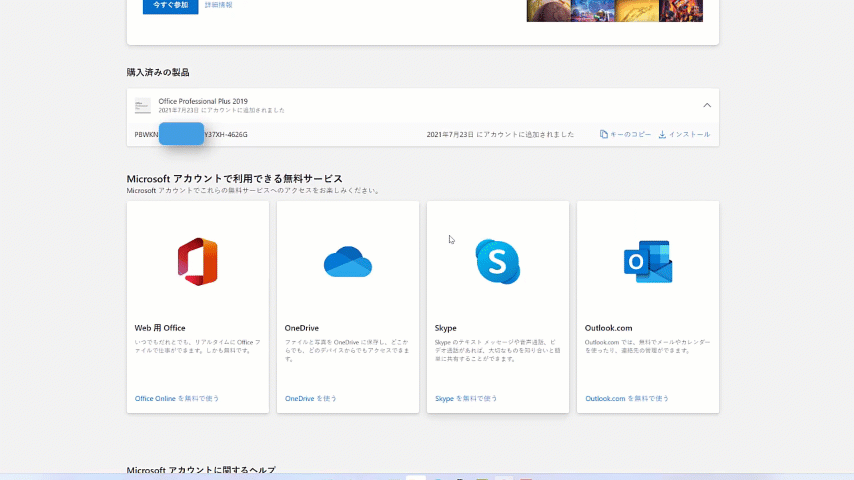
Task: Click the インストール download icon
Action: (662, 134)
